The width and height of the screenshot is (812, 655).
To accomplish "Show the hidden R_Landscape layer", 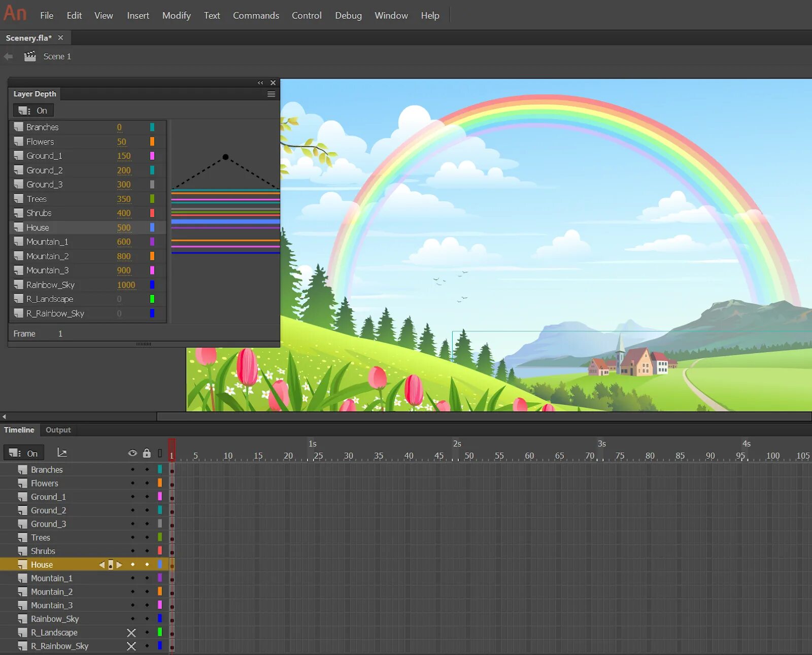I will coord(131,632).
